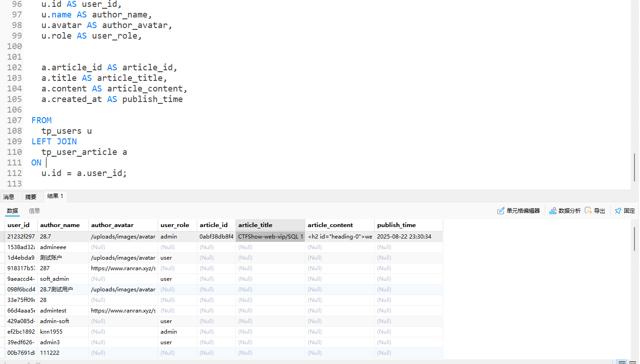Click the knn1955 author name cell

pyautogui.click(x=51, y=332)
